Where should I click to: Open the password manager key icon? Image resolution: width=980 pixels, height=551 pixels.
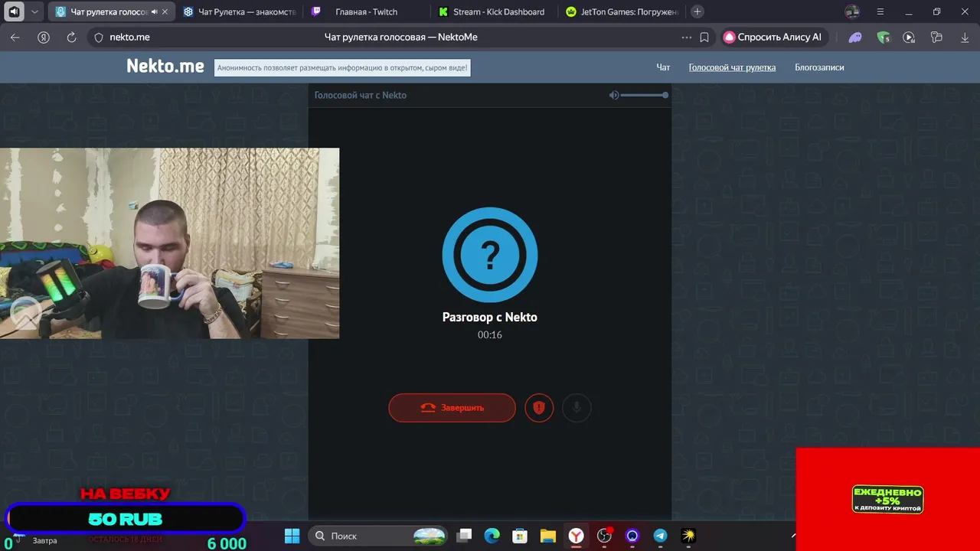click(936, 37)
